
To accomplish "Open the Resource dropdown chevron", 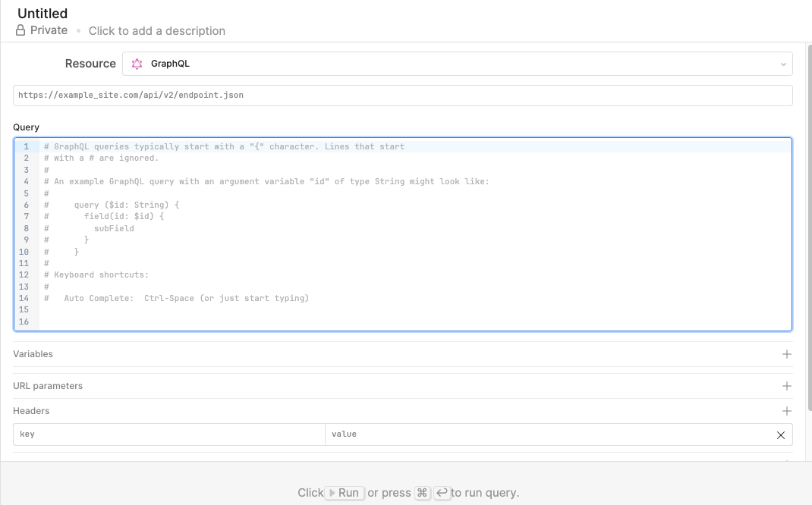I will tap(783, 64).
